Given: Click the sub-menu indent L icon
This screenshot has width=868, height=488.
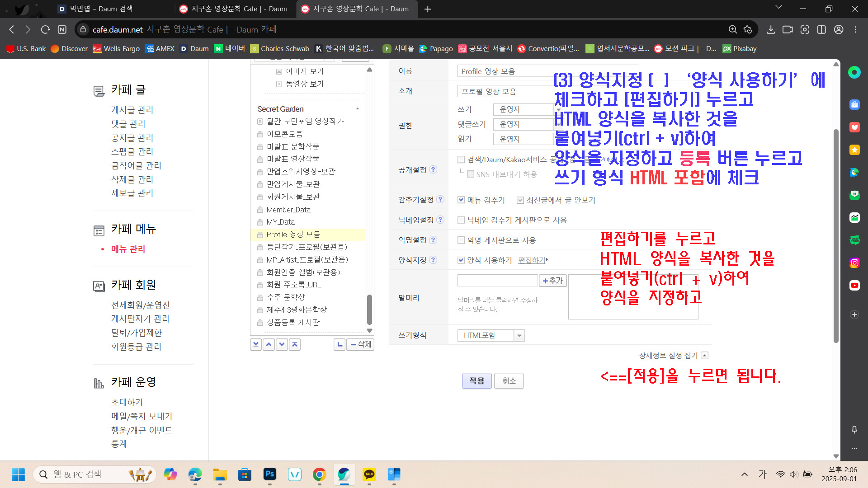Looking at the screenshot, I should pyautogui.click(x=340, y=344).
